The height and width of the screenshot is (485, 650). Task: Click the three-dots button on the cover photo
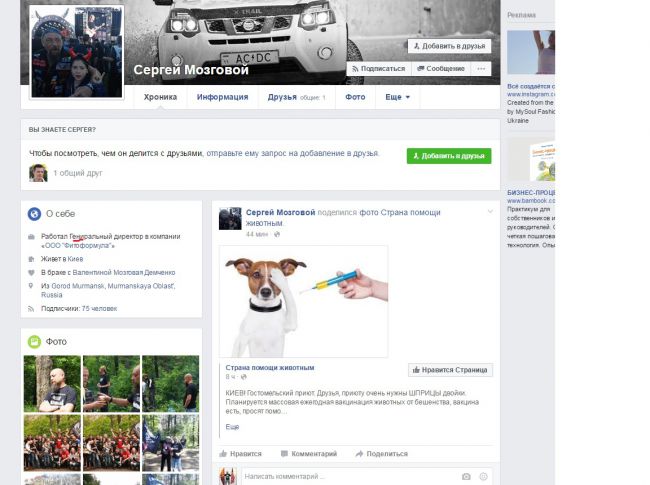coord(481,69)
